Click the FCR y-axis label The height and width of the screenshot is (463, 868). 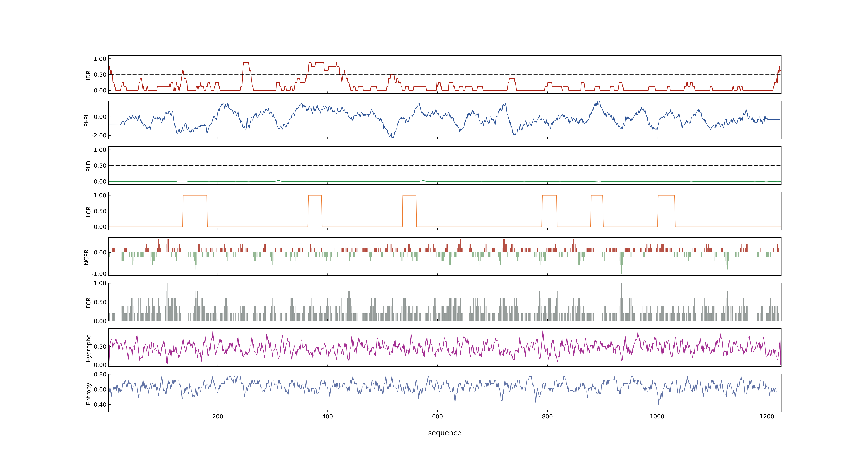tap(89, 302)
